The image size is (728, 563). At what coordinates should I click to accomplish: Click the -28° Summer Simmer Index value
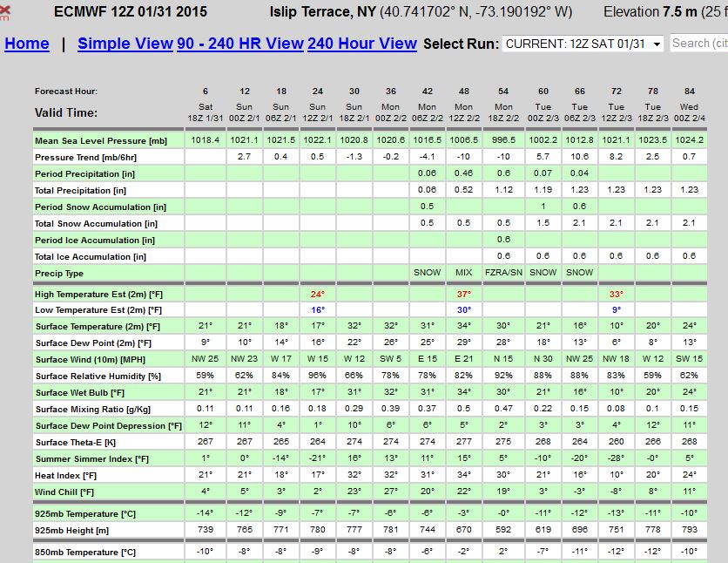click(x=617, y=458)
